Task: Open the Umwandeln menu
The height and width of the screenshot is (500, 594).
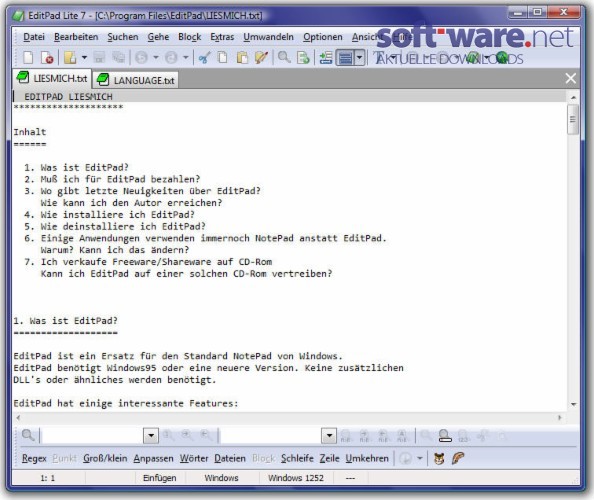Action: tap(268, 37)
